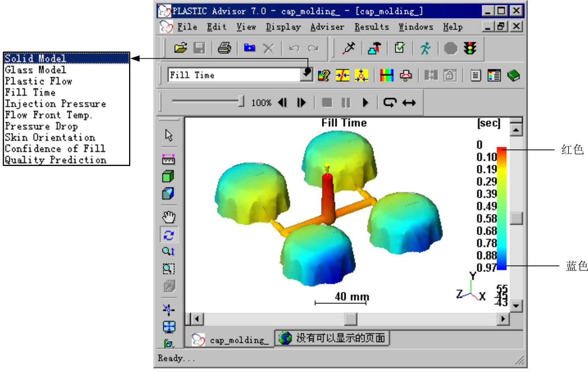Viewport: 588px width, 372px height.
Task: Choose Solid Model from the result list
Action: (67, 58)
